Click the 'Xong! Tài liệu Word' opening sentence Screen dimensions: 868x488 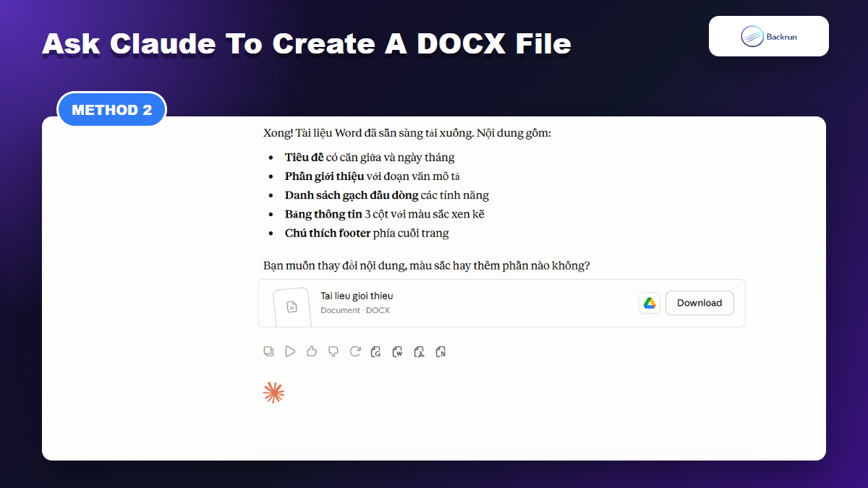(x=407, y=134)
